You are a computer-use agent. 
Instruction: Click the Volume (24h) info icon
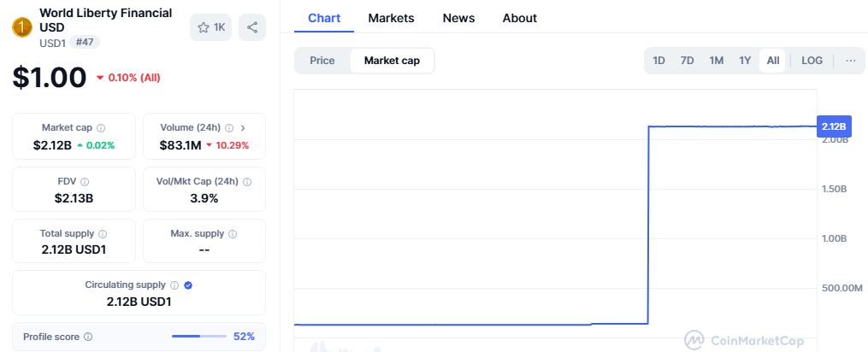(x=229, y=128)
